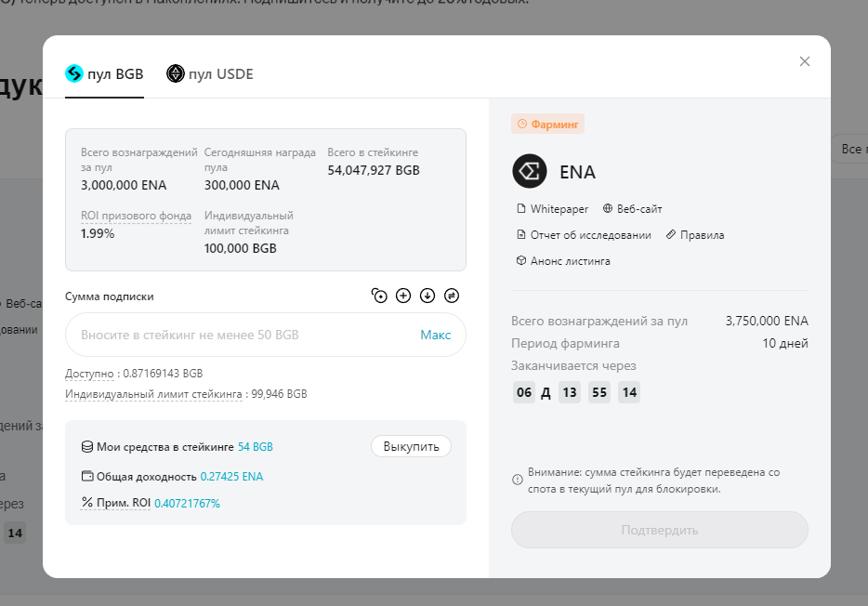Close the staking dialog with X

pos(804,61)
